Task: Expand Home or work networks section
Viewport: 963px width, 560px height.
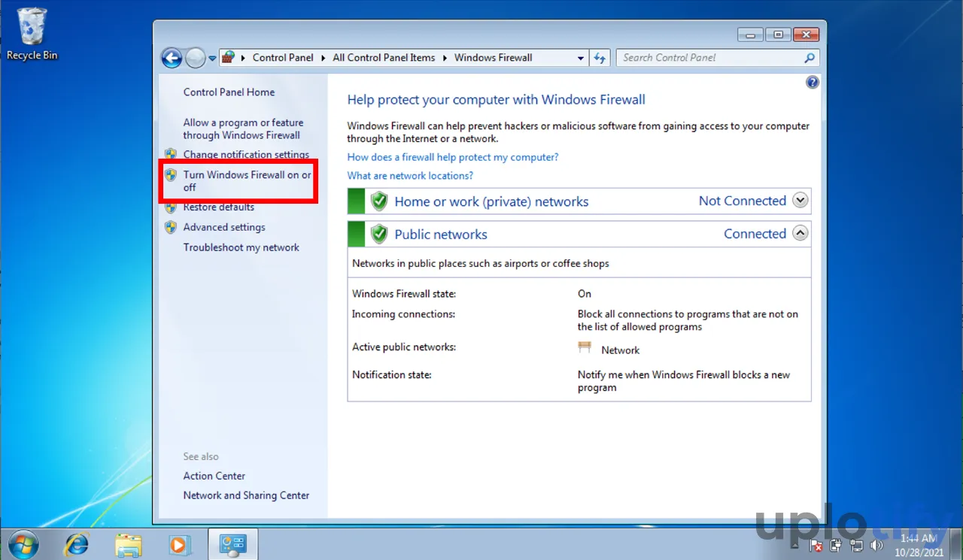Action: click(800, 201)
